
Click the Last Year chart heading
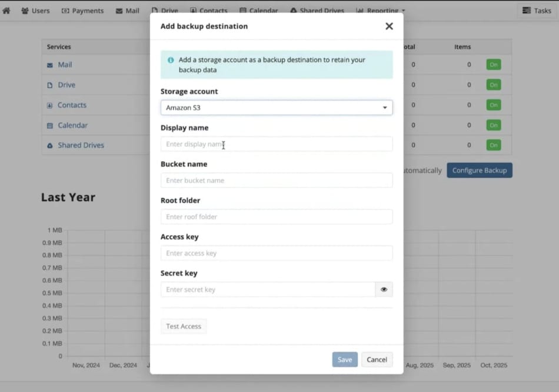click(68, 197)
